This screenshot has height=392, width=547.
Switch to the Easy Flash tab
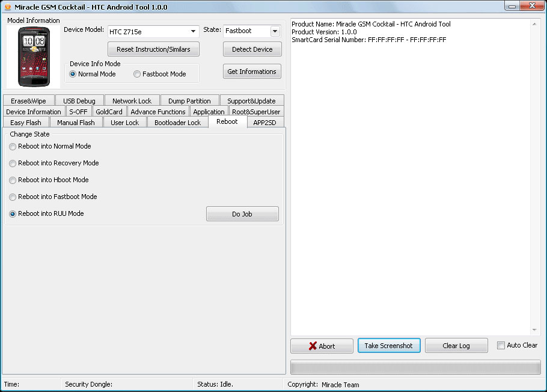tap(26, 123)
